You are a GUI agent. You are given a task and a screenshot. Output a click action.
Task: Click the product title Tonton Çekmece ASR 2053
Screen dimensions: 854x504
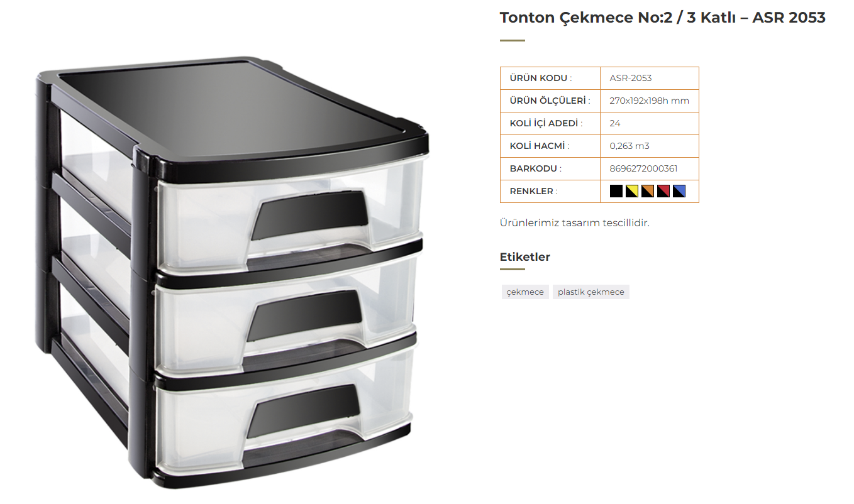[x=662, y=18]
